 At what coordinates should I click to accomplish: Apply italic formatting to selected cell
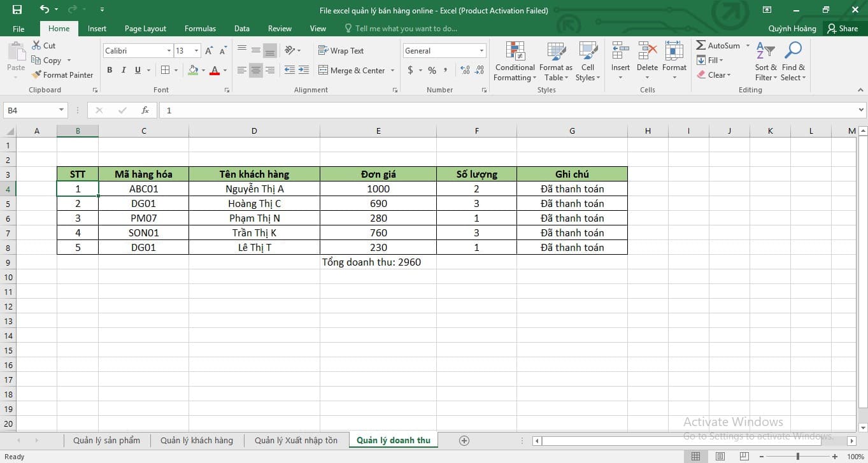point(122,70)
